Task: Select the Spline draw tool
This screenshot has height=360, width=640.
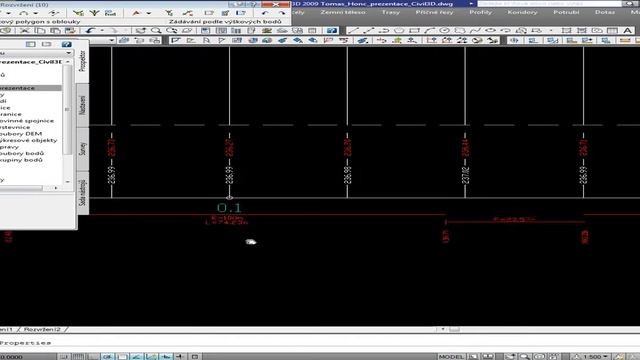Action: [x=475, y=31]
